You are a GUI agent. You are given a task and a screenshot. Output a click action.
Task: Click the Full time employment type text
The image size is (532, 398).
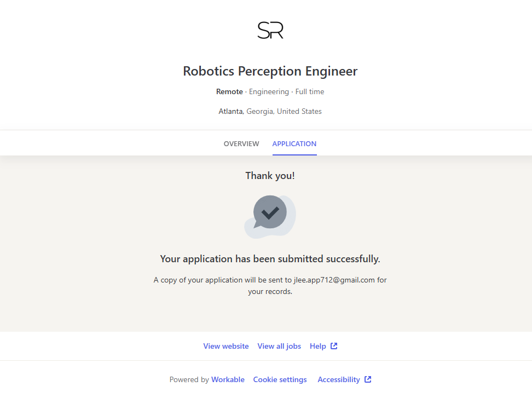click(310, 91)
